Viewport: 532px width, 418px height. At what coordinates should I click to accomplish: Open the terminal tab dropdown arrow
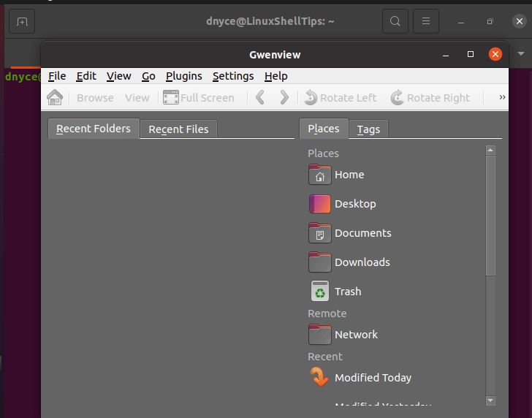[x=521, y=53]
